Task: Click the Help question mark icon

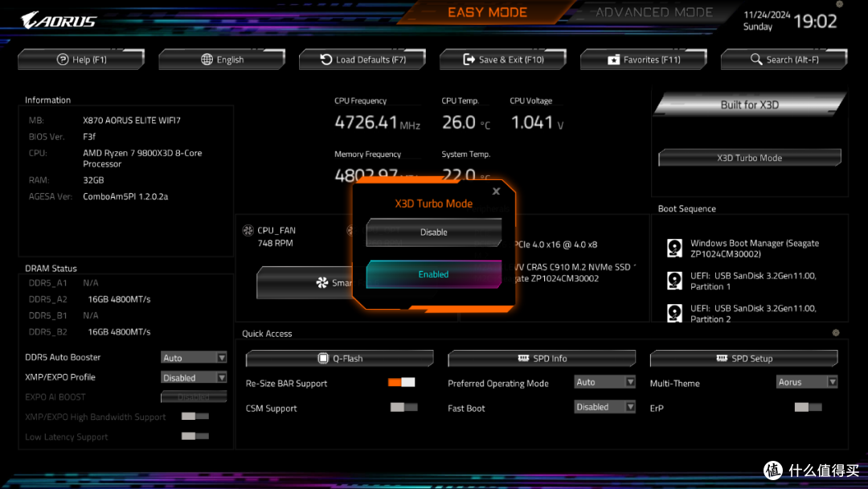Action: pos(63,60)
